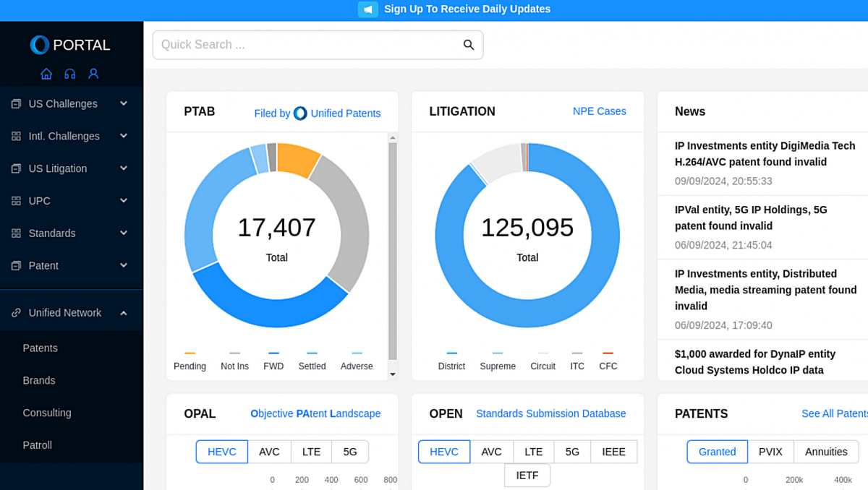Screen dimensions: 868x490
Task: Toggle the District legend item
Action: [451, 361]
